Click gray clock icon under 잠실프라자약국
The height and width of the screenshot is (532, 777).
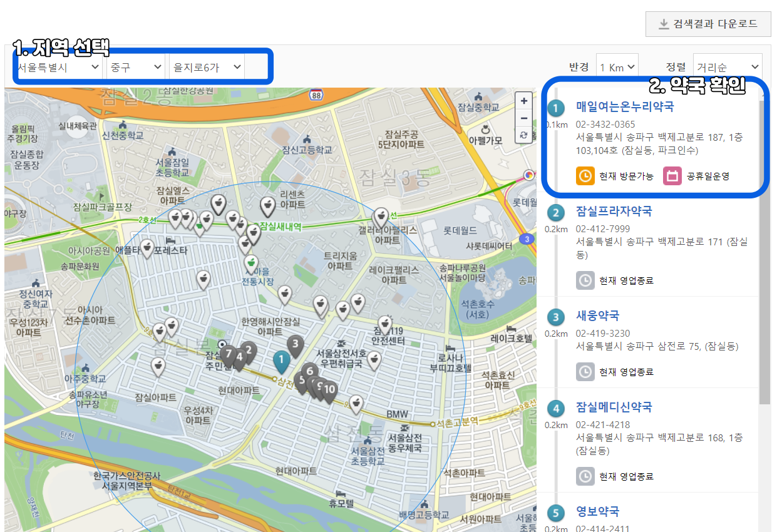pos(585,280)
